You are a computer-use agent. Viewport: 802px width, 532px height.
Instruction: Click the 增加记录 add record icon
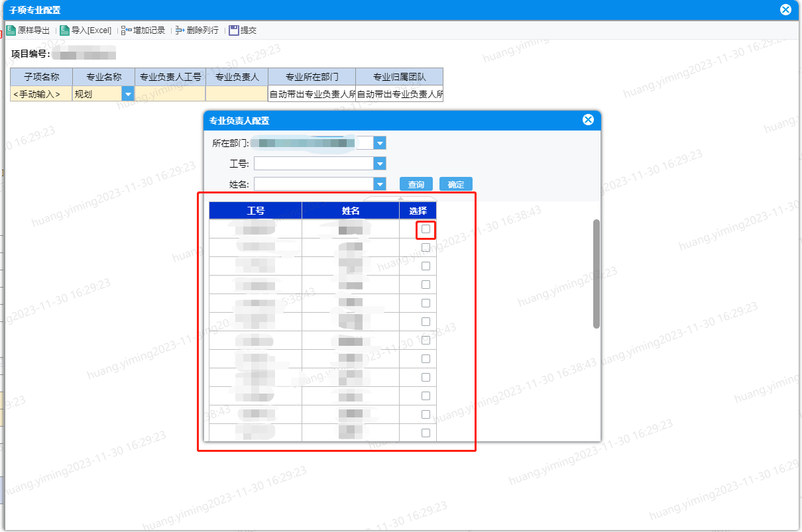pyautogui.click(x=127, y=30)
